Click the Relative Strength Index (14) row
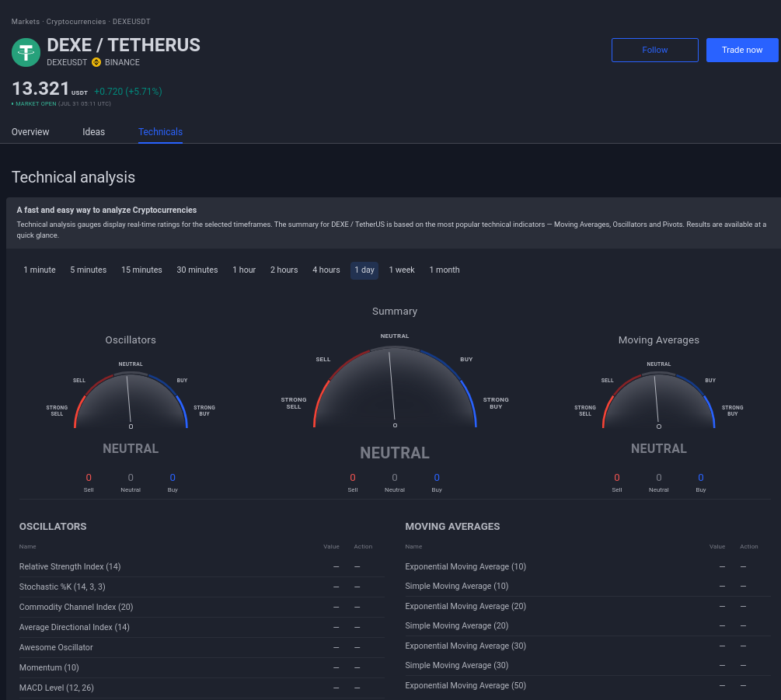The height and width of the screenshot is (700, 781). [x=202, y=566]
